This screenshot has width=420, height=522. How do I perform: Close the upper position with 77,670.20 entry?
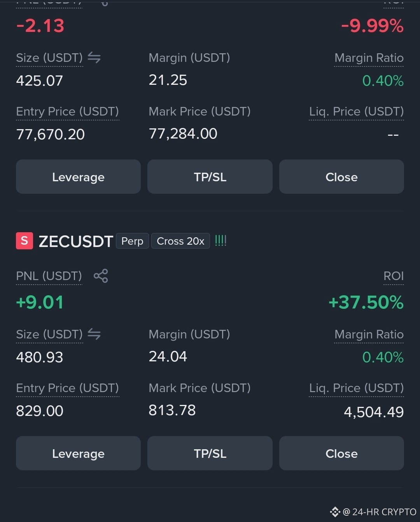point(341,177)
